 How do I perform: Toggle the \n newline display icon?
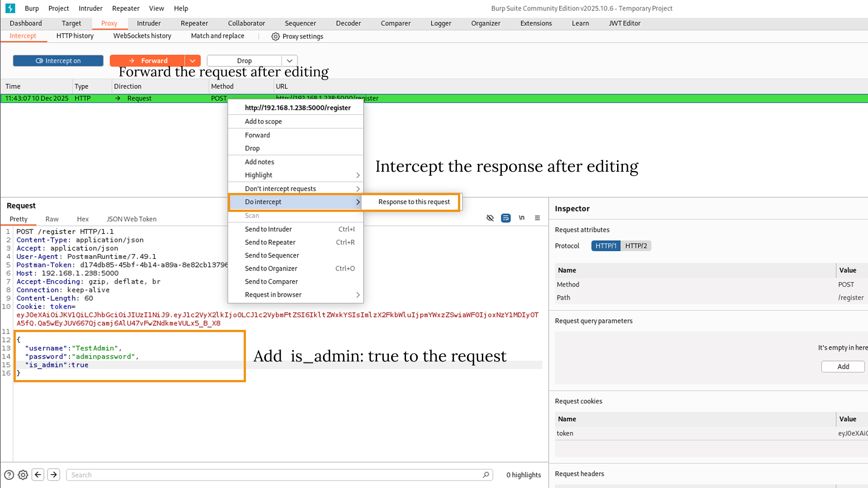click(x=521, y=218)
